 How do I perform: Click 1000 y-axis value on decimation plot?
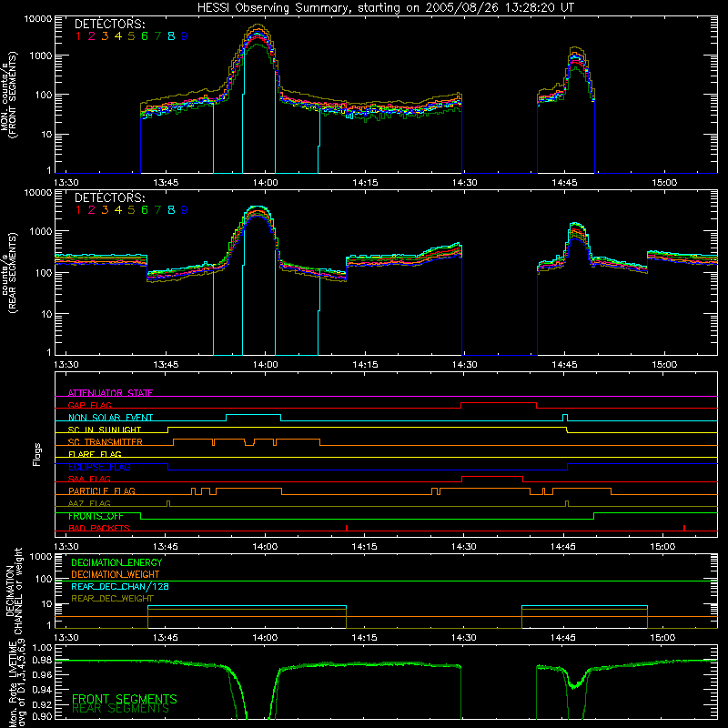41,556
